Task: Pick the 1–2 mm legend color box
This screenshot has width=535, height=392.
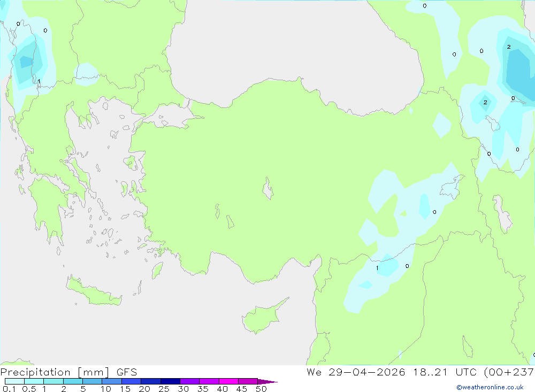Action: [x=53, y=381]
